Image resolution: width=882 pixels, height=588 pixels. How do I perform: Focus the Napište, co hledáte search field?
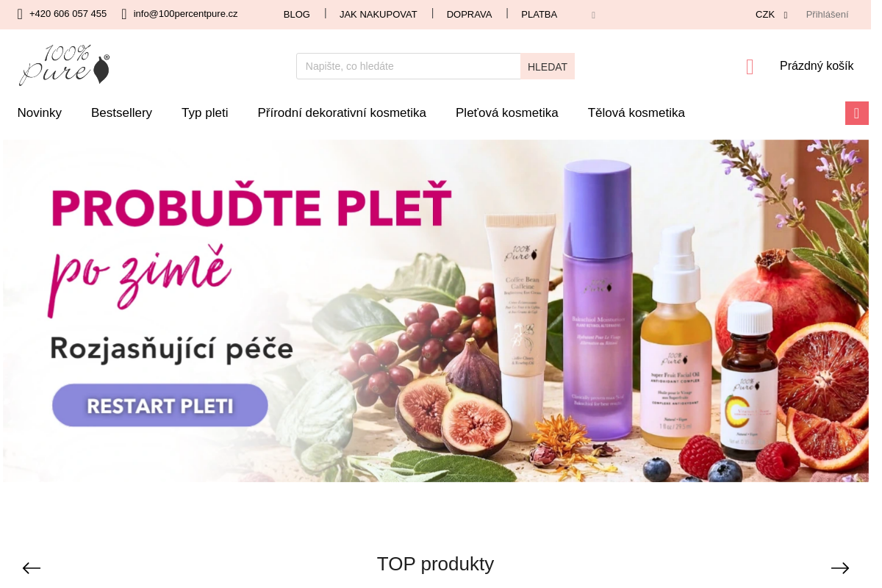point(409,66)
